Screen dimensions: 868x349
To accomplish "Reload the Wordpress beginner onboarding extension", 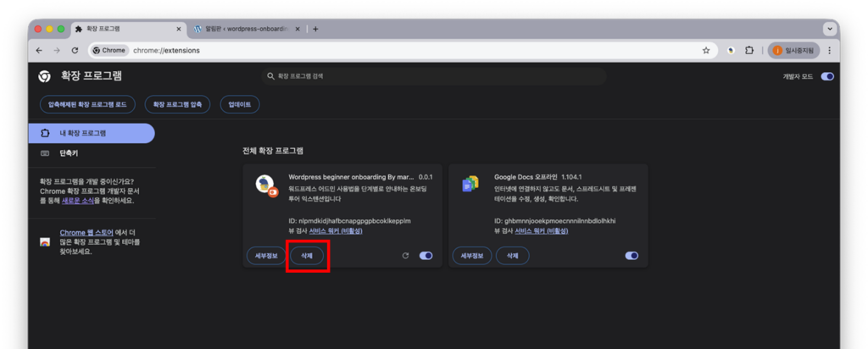I will [x=405, y=255].
